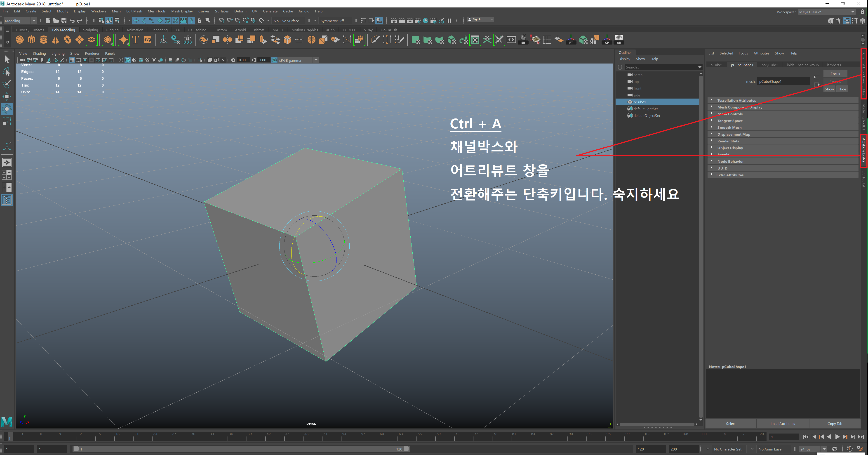
Task: Click the Open scene folder icon
Action: tap(56, 21)
